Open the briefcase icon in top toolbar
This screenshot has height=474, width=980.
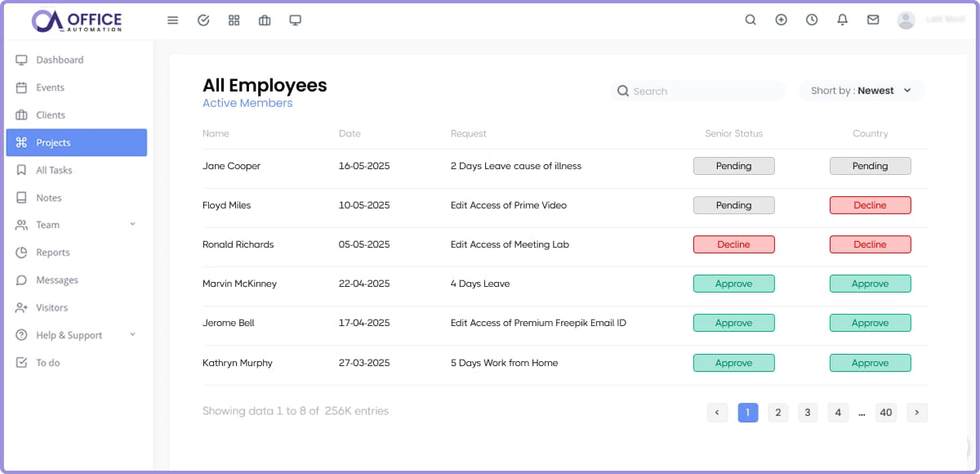265,20
